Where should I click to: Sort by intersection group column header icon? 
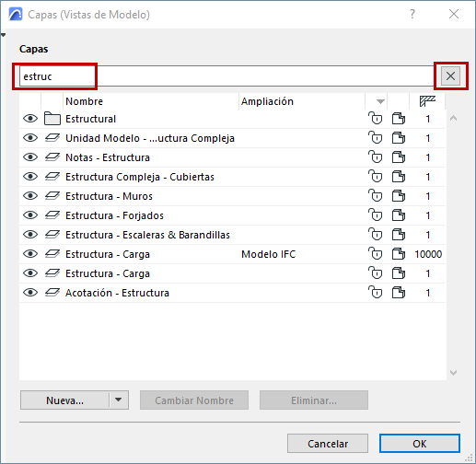[427, 101]
